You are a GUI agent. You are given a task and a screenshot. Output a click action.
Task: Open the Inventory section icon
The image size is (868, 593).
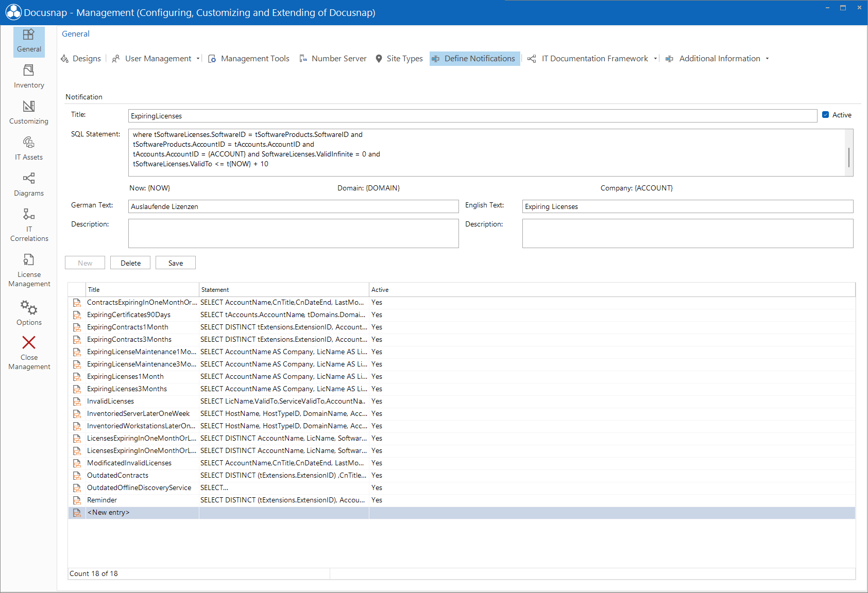[x=29, y=70]
